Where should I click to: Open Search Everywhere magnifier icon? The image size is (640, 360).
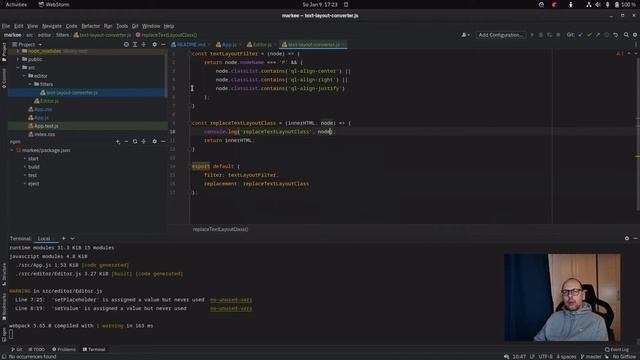pyautogui.click(x=626, y=35)
